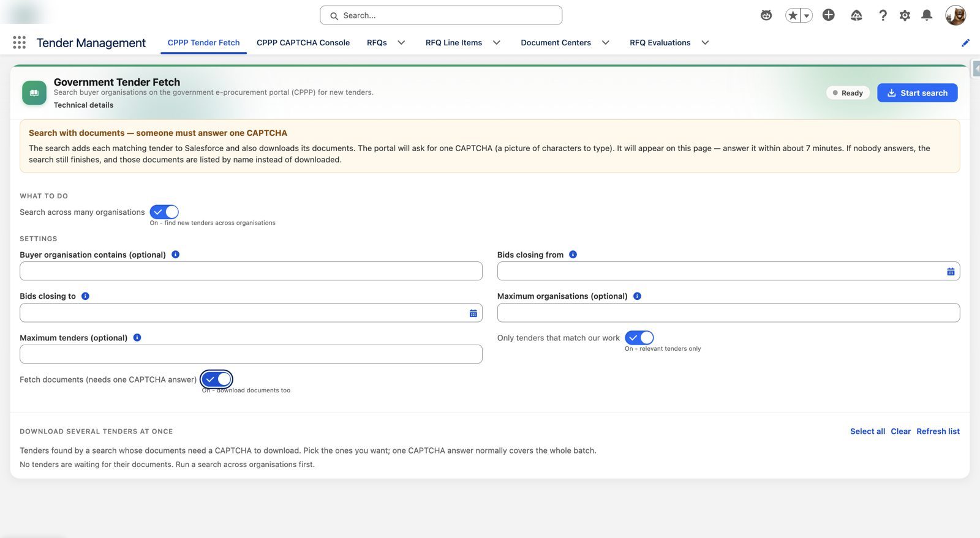Click the Maximum organisations input field

click(x=728, y=313)
